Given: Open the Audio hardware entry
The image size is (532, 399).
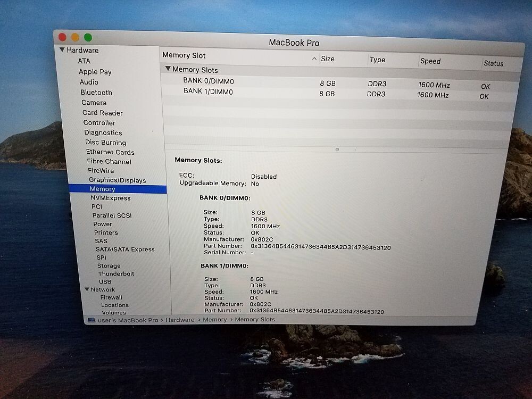Looking at the screenshot, I should pos(89,82).
